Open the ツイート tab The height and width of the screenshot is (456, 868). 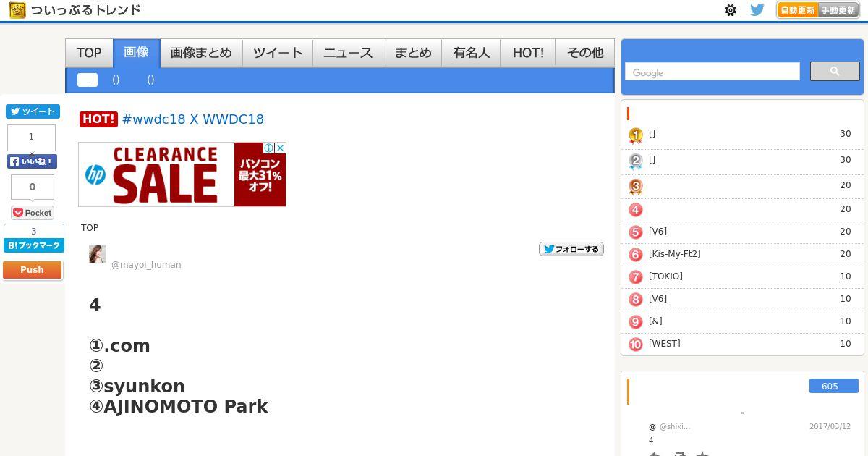pyautogui.click(x=278, y=53)
